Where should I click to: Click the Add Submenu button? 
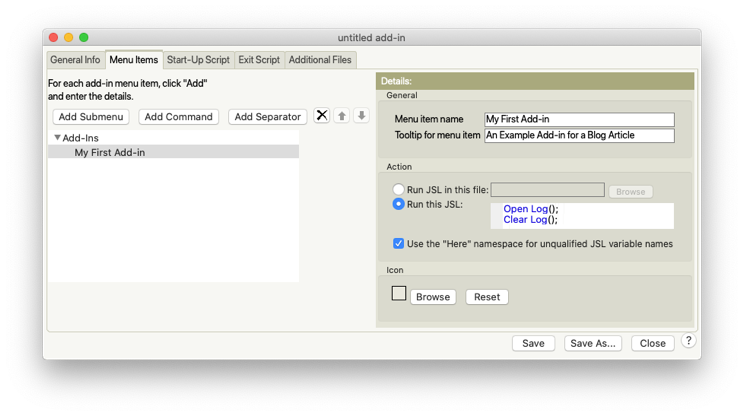coord(91,117)
